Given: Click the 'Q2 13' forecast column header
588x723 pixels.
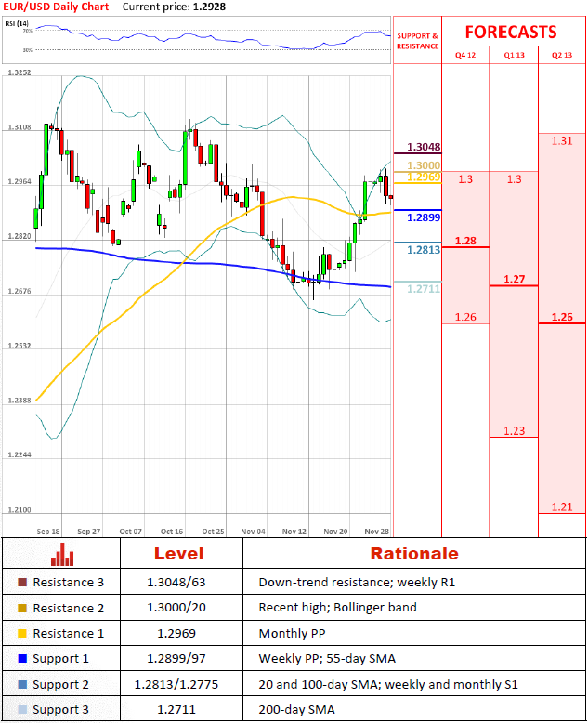Looking at the screenshot, I should click(562, 55).
